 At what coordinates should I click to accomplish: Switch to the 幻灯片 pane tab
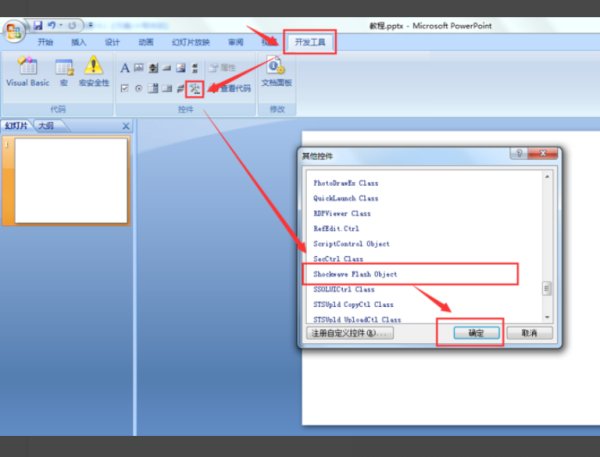tap(16, 126)
